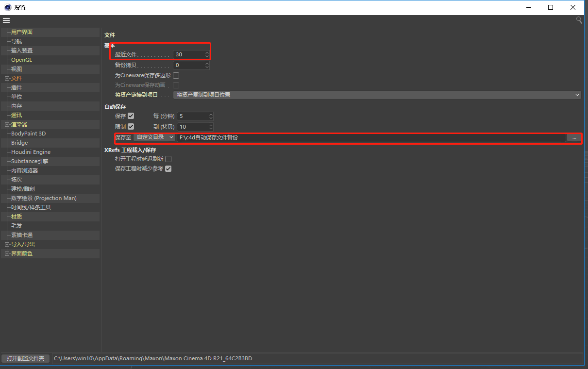
Task: Open BodyPaint 3D settings
Action: pos(28,134)
